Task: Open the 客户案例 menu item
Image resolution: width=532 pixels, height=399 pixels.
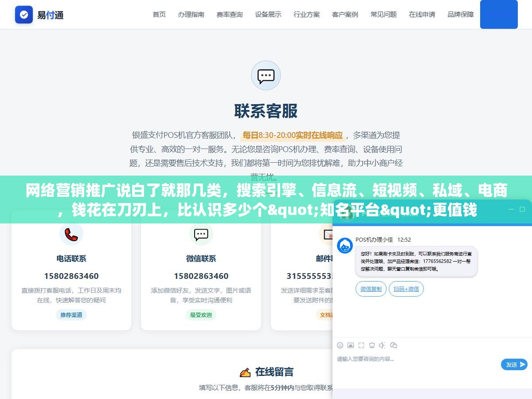Action: (345, 15)
